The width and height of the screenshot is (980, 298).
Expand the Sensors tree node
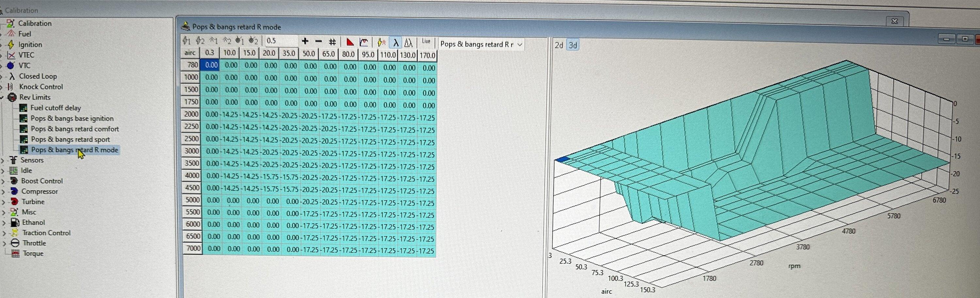pyautogui.click(x=3, y=160)
